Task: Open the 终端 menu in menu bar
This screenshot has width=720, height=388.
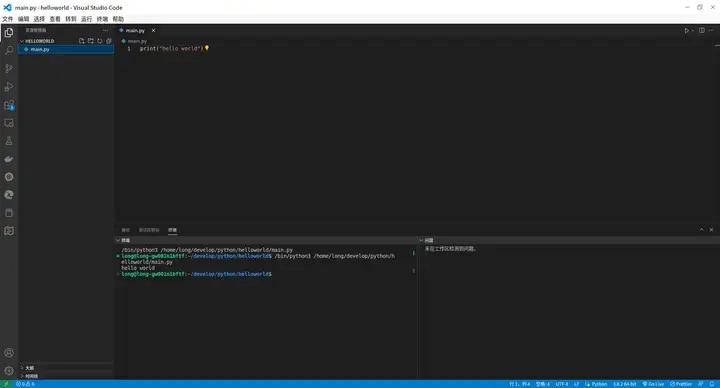Action: [102, 19]
